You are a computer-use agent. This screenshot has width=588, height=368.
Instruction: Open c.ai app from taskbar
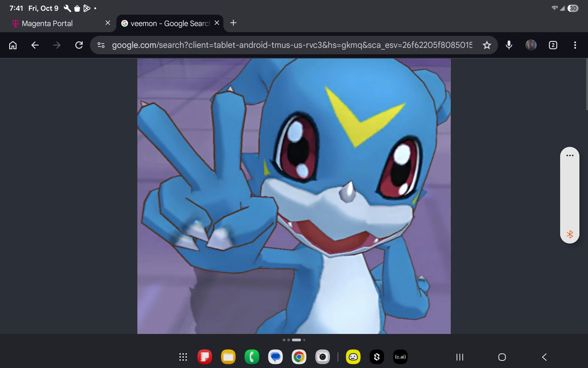401,357
